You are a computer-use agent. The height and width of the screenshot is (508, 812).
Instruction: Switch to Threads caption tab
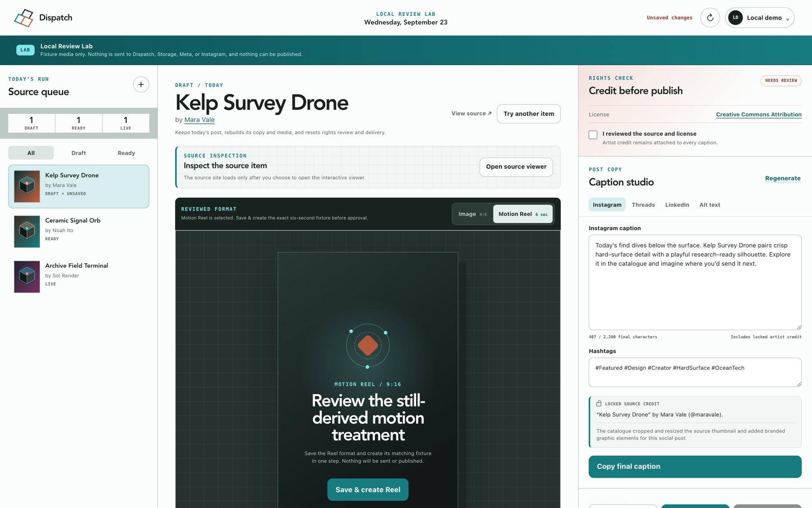(643, 205)
